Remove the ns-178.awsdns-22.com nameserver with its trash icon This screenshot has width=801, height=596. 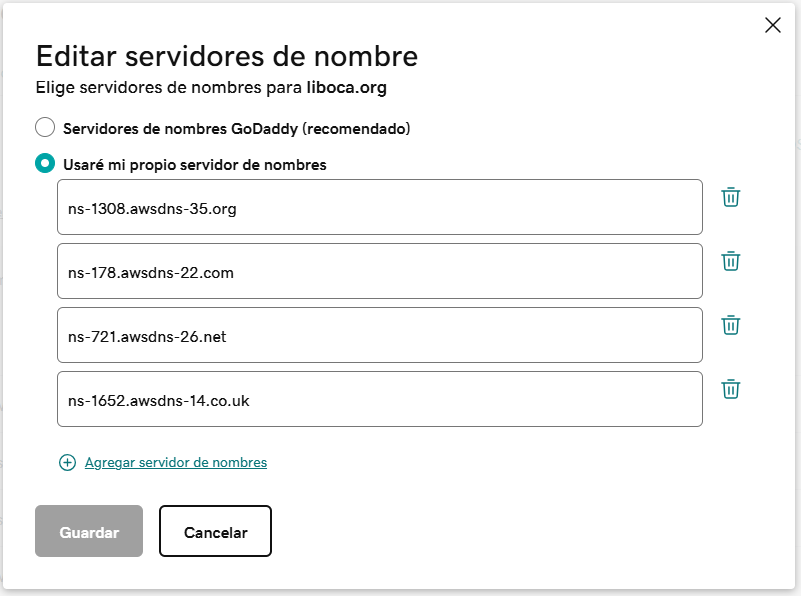(731, 261)
